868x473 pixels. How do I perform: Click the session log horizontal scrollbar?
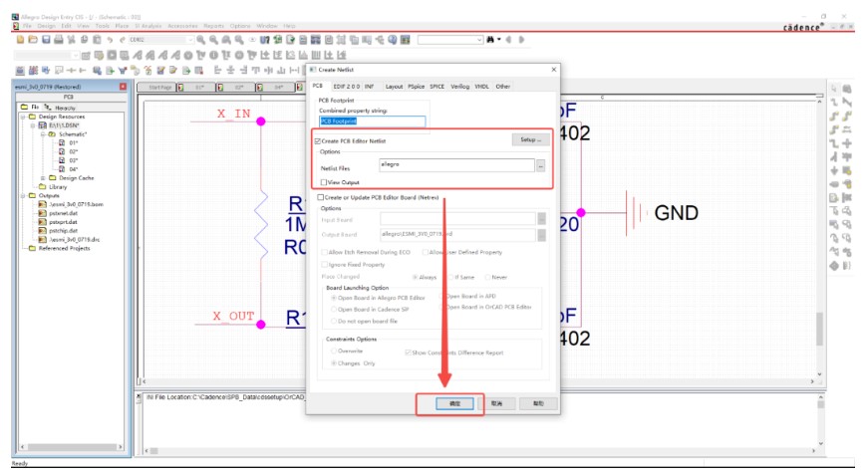(x=480, y=451)
